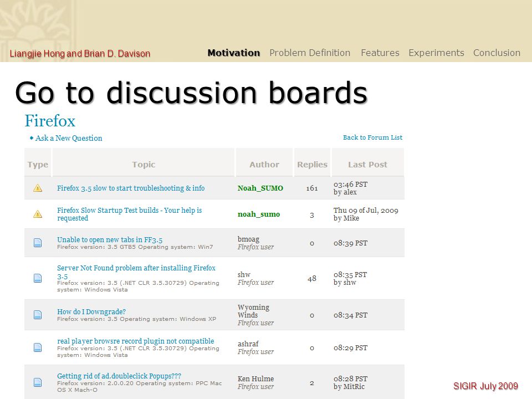This screenshot has width=532, height=399.
Task: Jump to the Conclusion section
Action: (x=497, y=53)
